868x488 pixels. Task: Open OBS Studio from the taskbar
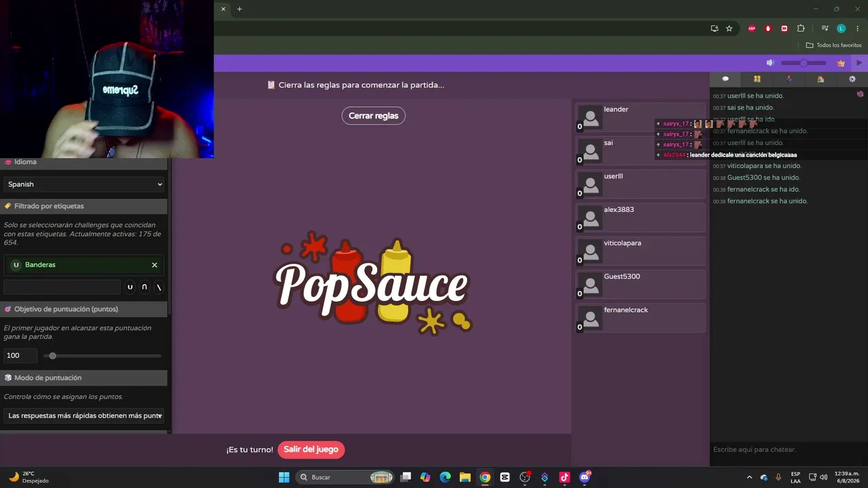pos(524,477)
